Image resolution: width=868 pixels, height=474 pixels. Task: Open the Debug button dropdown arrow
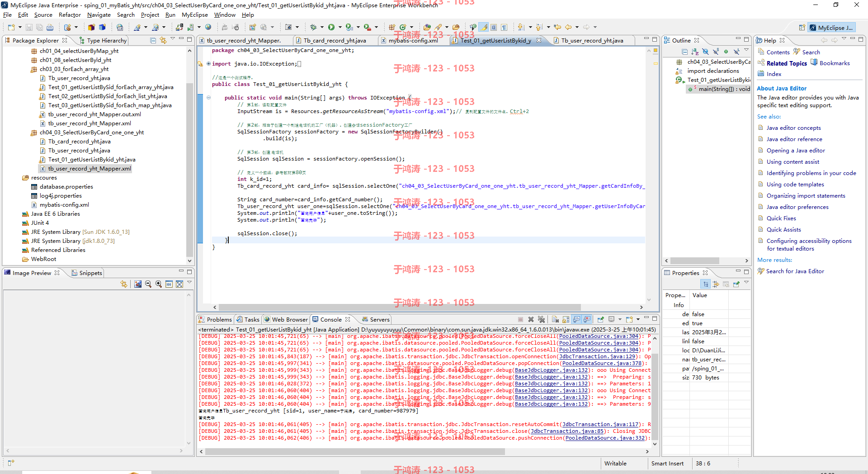tap(321, 27)
